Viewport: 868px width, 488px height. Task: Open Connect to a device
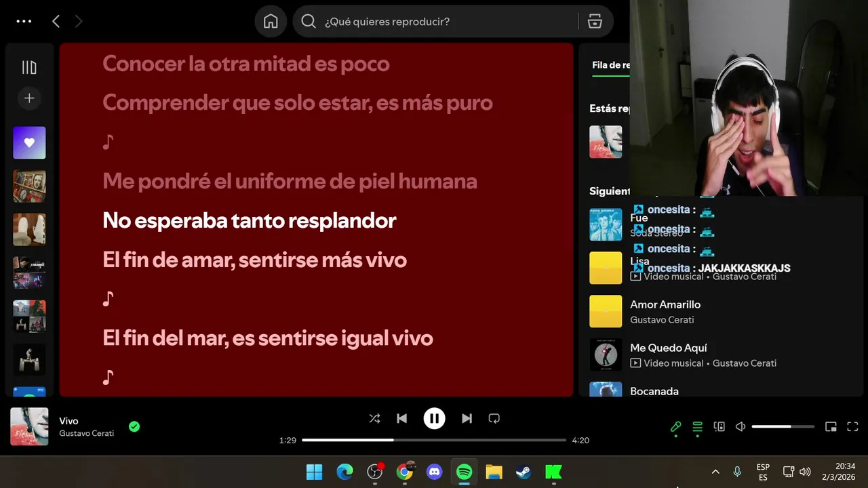pos(719,426)
